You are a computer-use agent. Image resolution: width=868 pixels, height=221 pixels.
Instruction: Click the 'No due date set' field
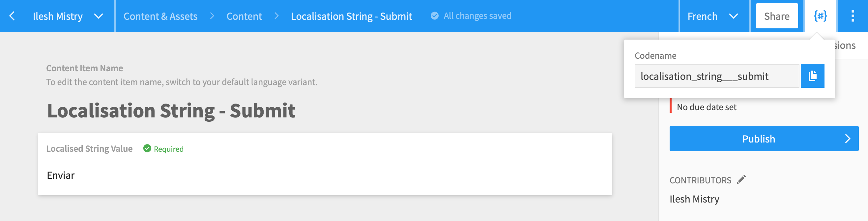click(x=706, y=107)
